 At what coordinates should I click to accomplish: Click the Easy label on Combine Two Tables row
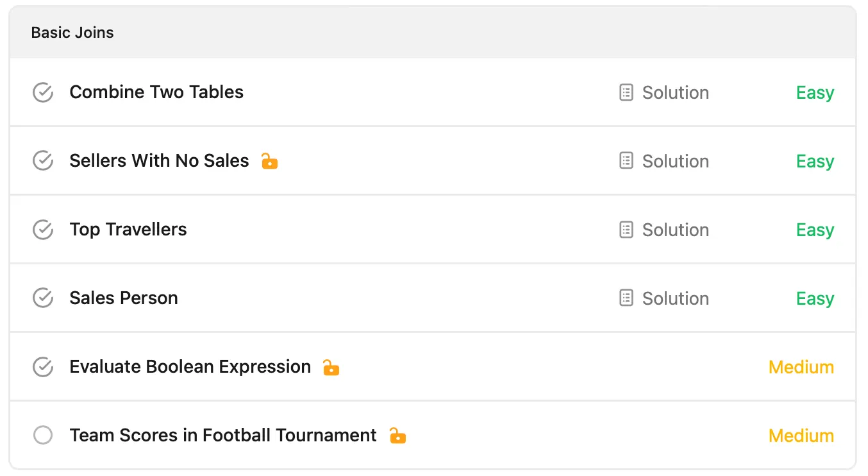click(x=815, y=92)
